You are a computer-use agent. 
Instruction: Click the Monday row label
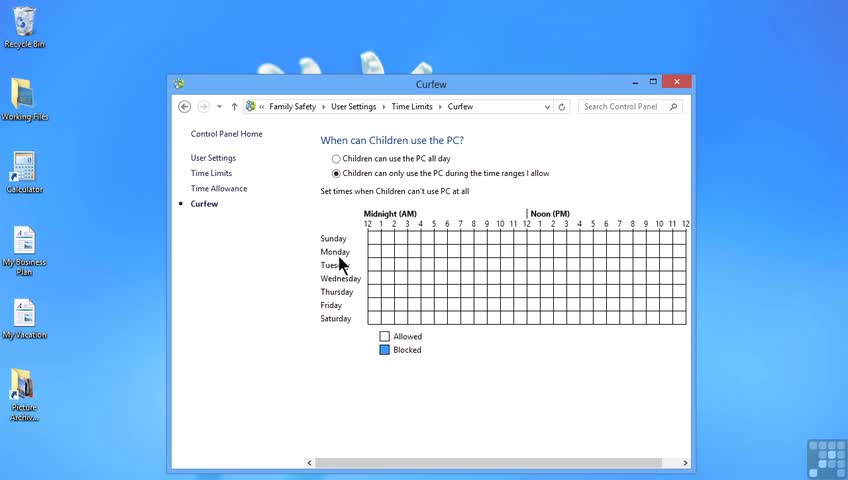pos(335,252)
